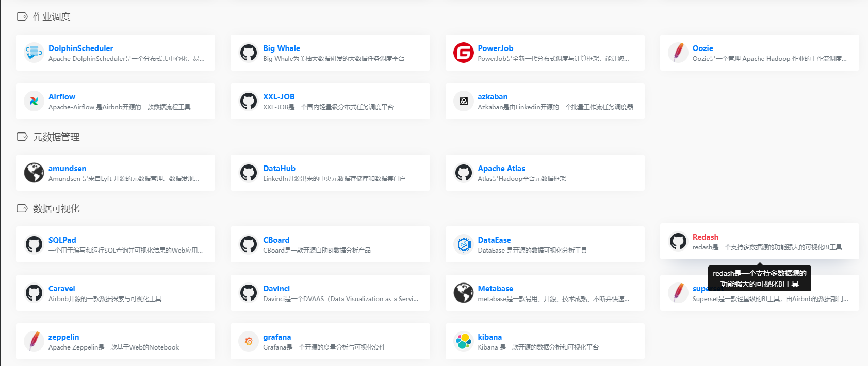Click the 元数据管理 section heading
This screenshot has height=366, width=868.
[x=56, y=137]
